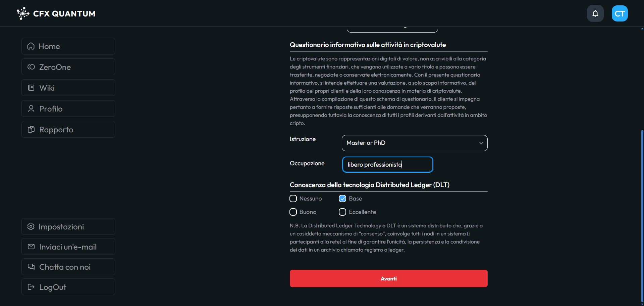Screen dimensions: 644x306
Task: Click the page vertical scrollbar
Action: (642, 215)
